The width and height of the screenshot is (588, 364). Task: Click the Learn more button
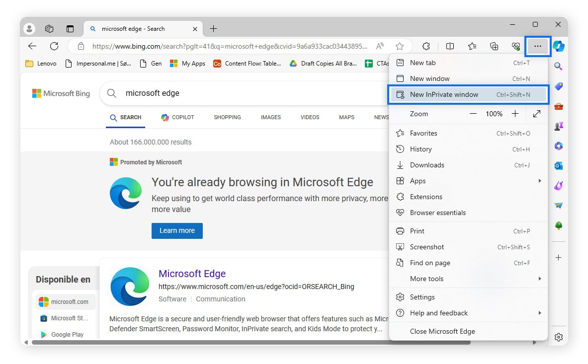point(177,231)
